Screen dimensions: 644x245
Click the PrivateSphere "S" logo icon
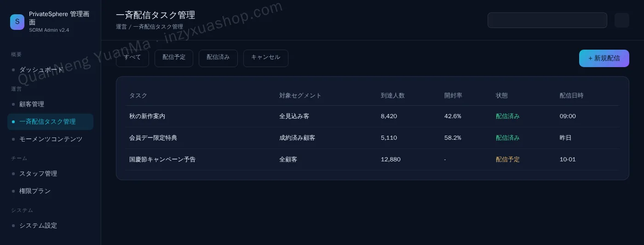tap(17, 22)
